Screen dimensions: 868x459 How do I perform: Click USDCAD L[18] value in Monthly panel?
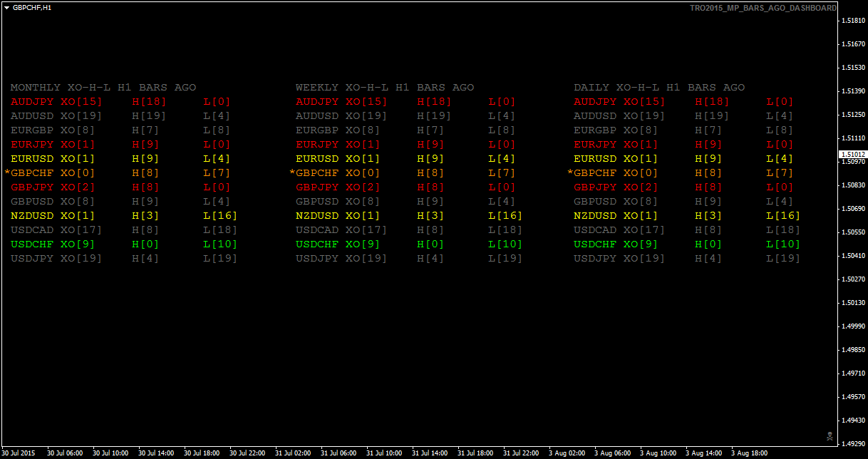[x=221, y=230]
